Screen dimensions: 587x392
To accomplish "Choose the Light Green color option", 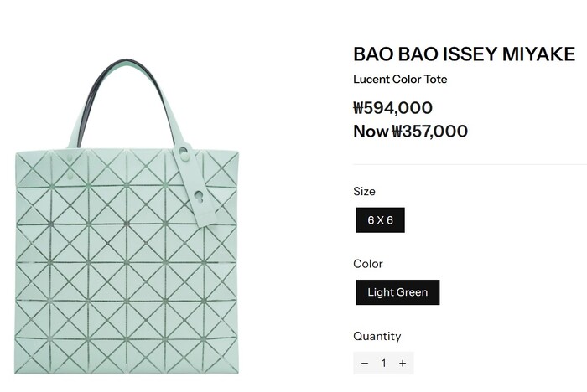I will (x=397, y=292).
